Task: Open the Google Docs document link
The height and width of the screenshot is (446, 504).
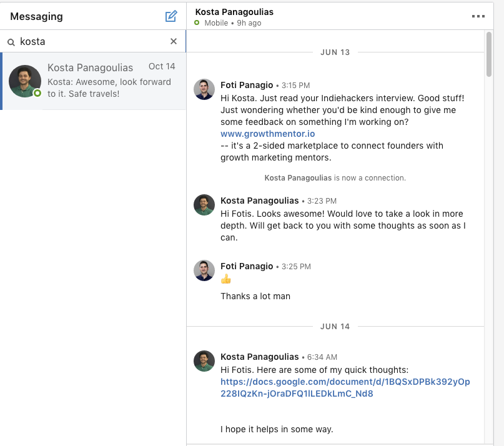Action: point(345,387)
